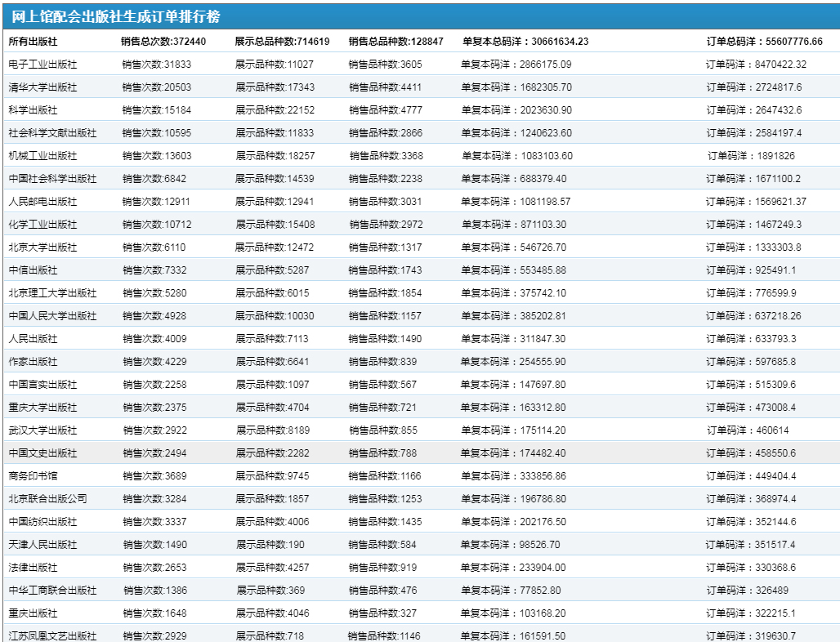Open 人民邮电出版社 from the ranking
This screenshot has width=840, height=642.
click(x=42, y=202)
